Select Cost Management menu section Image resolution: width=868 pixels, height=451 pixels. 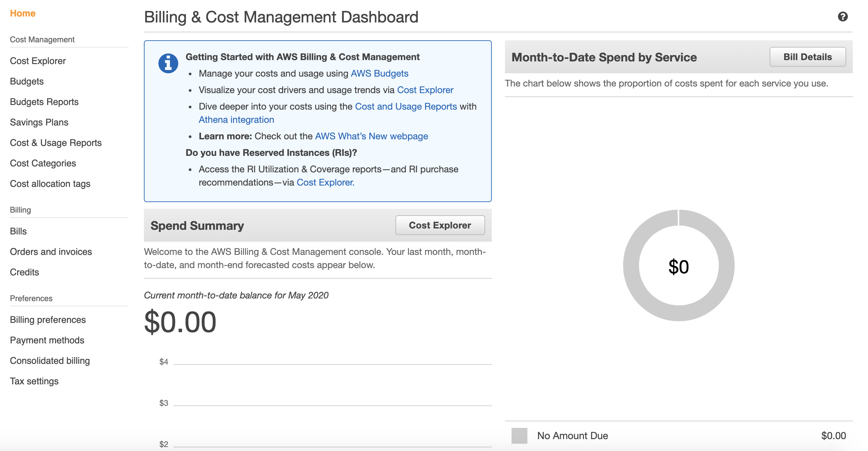coord(43,39)
